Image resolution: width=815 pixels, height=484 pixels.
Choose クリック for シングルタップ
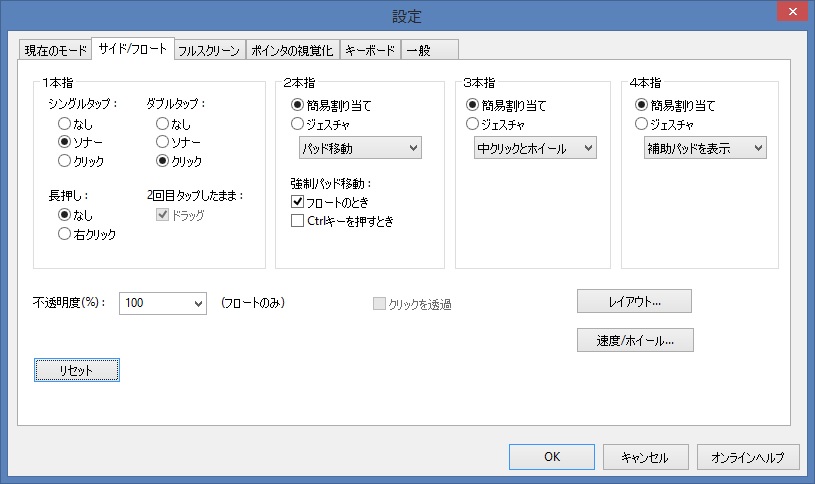click(65, 160)
